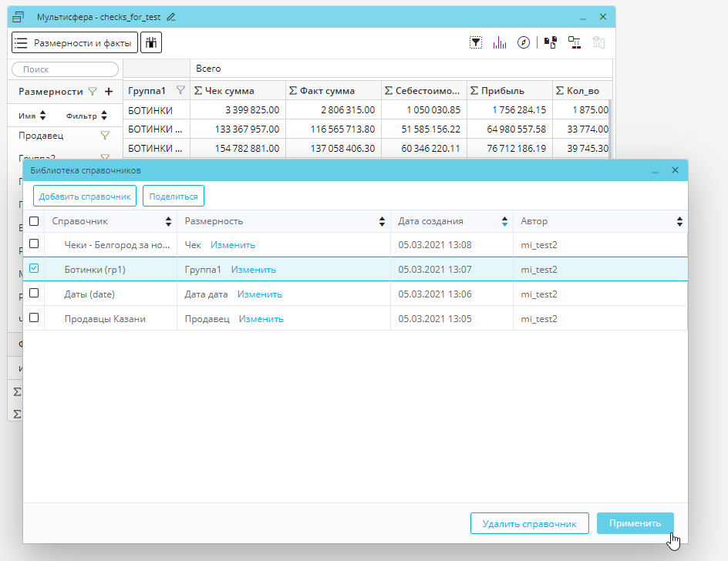Screen dimensions: 728x561
Task: Open the bar chart icon in toolbar
Action: coord(500,42)
